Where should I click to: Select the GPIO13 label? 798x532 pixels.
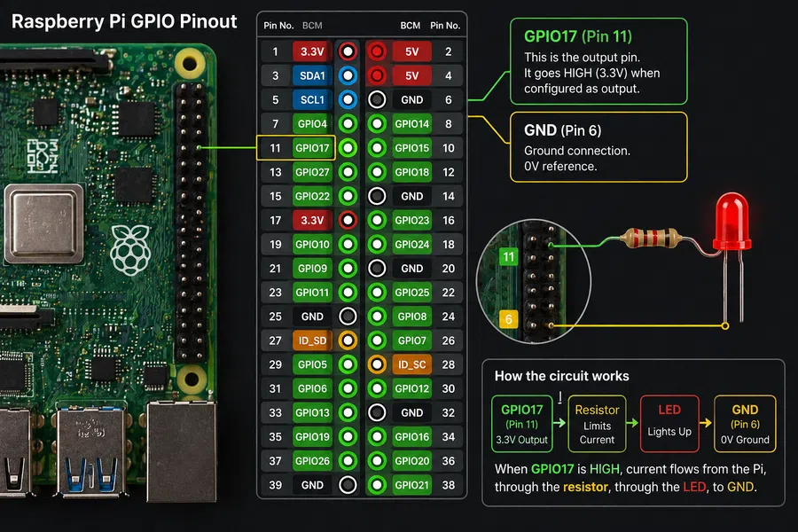click(312, 413)
